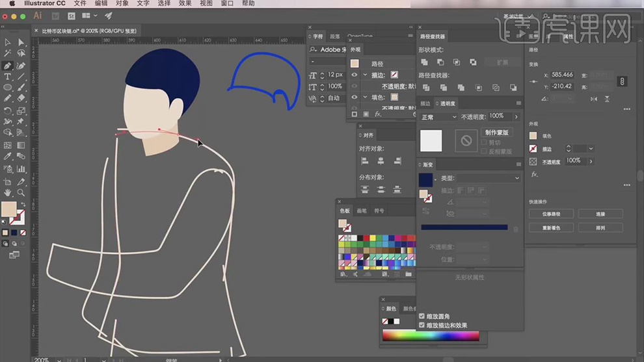Select the Line Segment tool
The image size is (644, 362).
[21, 77]
